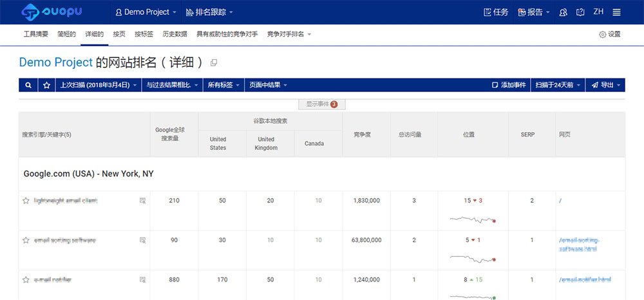Open the search icon in blue toolbar
Screen dimensions: 644x300
28,85
